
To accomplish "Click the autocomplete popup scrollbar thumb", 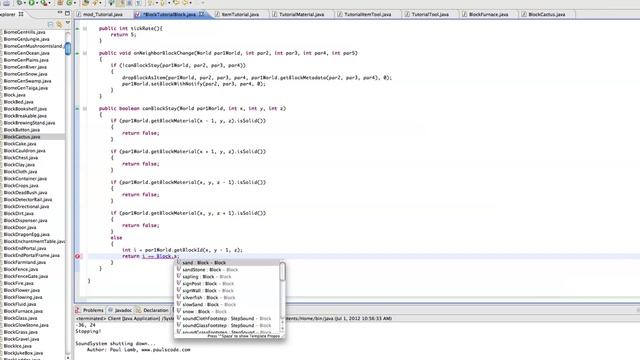I will tap(282, 272).
